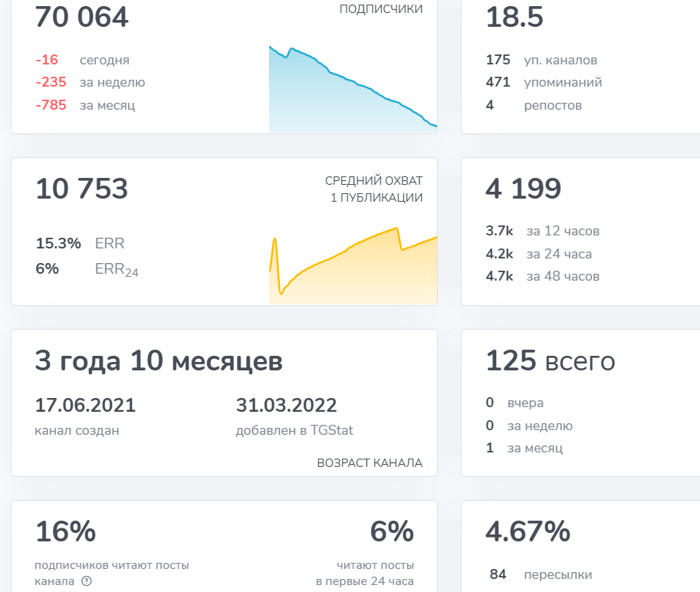Click the 4 199 value
This screenshot has height=592, width=700.
(523, 188)
